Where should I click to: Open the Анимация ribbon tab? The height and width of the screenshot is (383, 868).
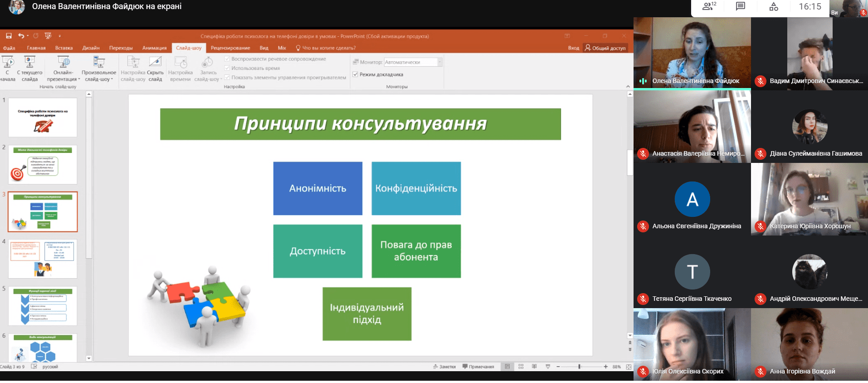point(154,48)
